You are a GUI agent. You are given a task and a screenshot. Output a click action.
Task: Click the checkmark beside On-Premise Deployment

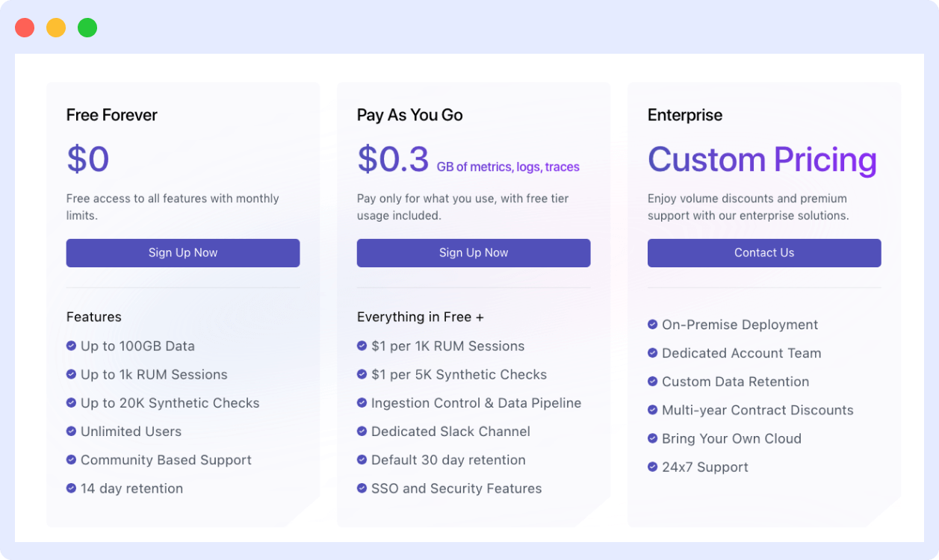(652, 325)
